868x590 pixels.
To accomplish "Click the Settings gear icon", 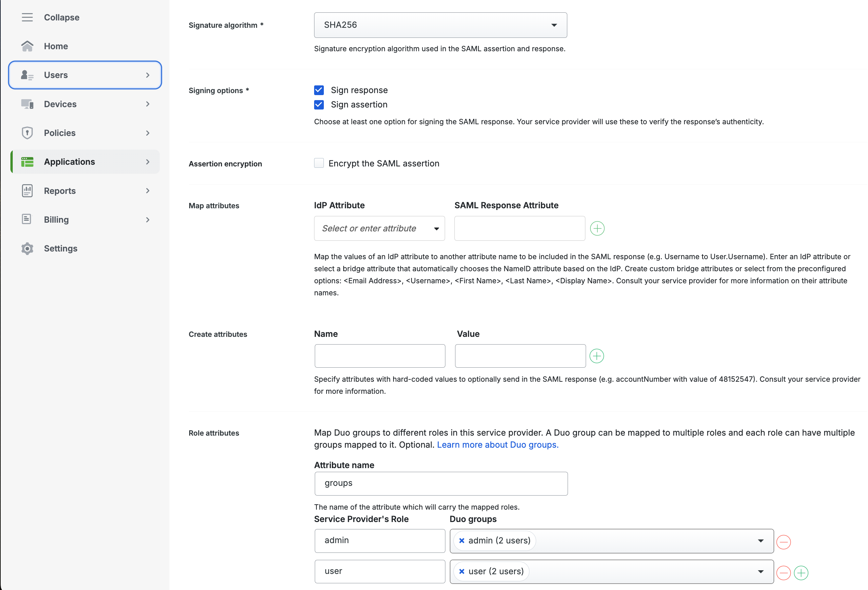I will point(27,248).
